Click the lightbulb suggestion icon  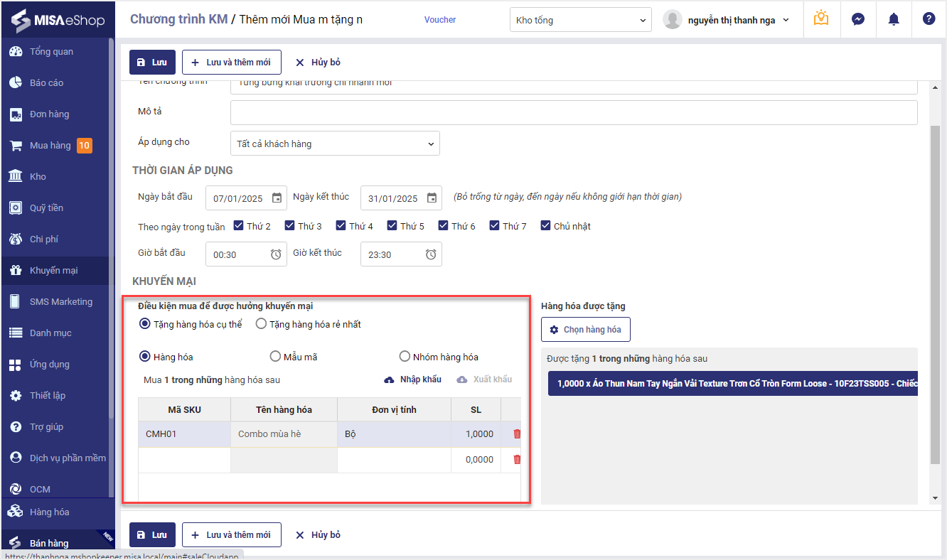point(821,19)
